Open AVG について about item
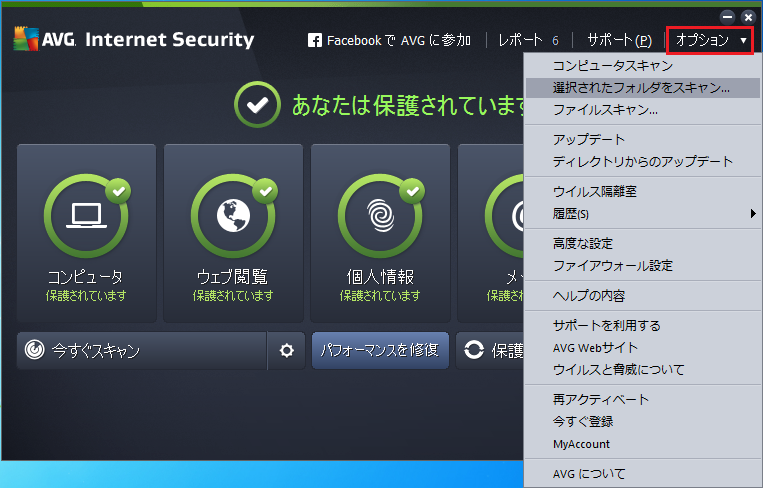 643,474
